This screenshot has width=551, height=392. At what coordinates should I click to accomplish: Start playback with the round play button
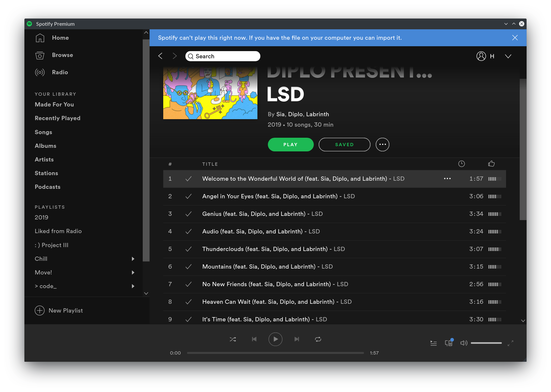point(275,339)
